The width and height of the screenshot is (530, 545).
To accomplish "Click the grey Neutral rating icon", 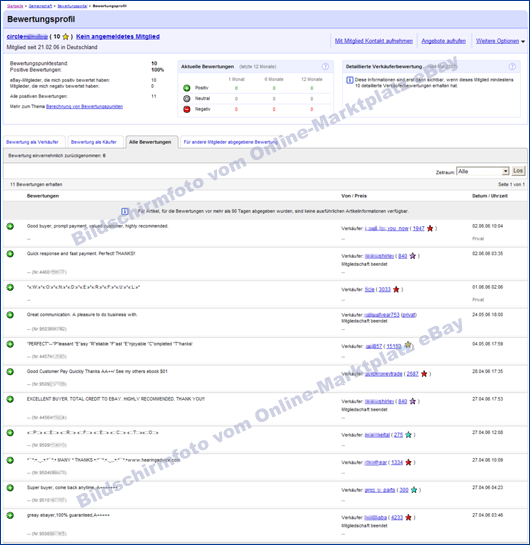I will click(187, 99).
